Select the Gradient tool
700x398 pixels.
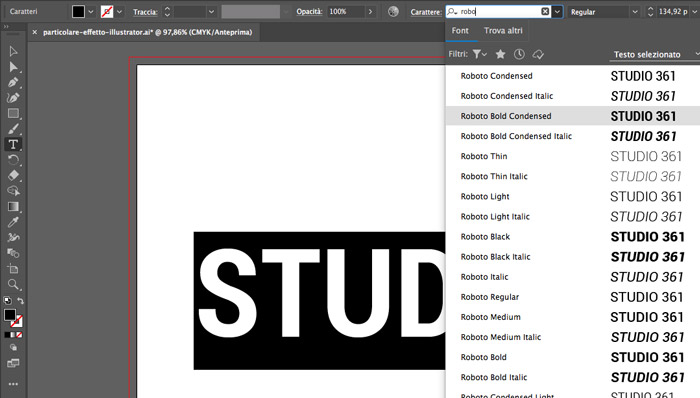[13, 207]
